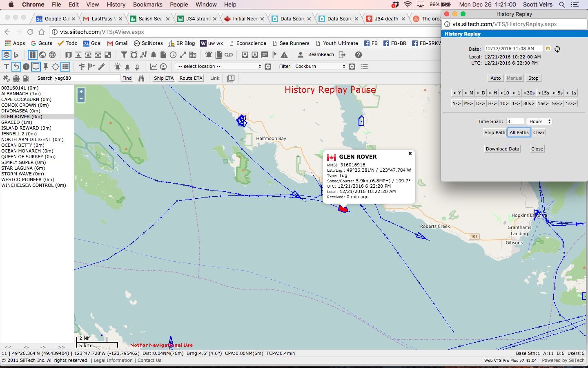Image resolution: width=588 pixels, height=368 pixels.
Task: Open the help question mark icon
Action: (359, 55)
